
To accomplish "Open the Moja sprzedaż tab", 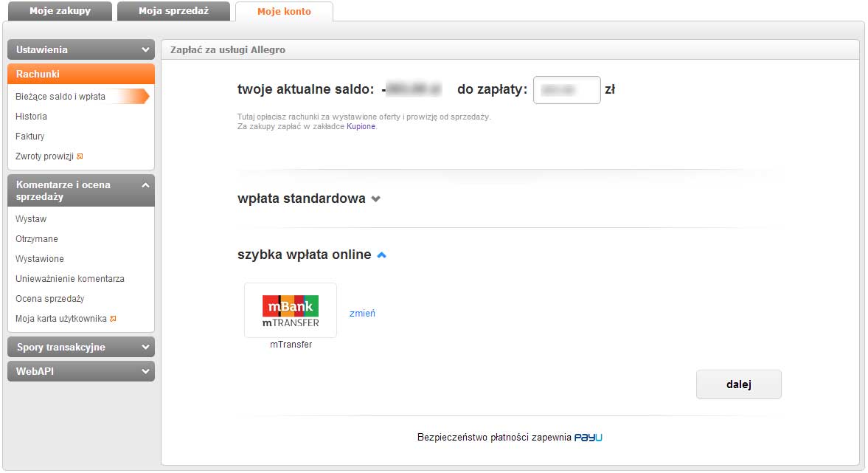I will pyautogui.click(x=173, y=11).
